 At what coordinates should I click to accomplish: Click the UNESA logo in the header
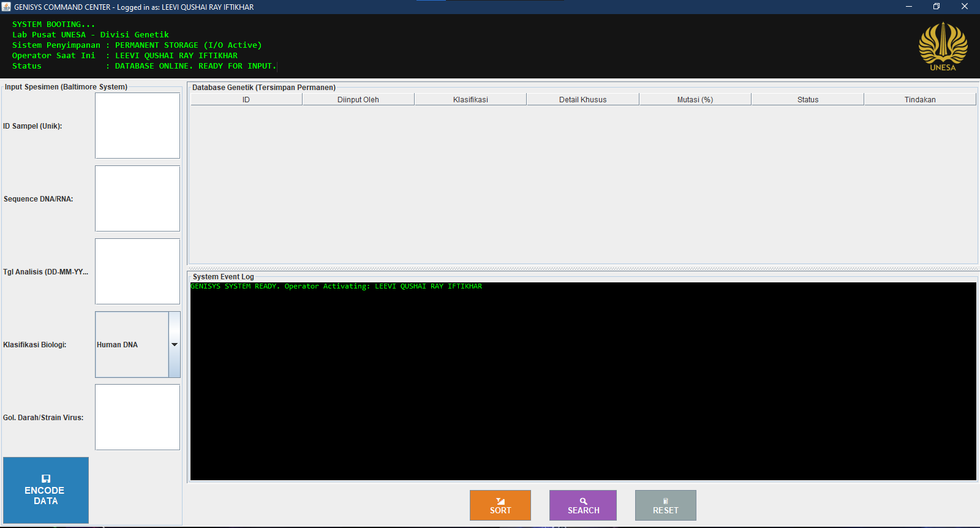pos(943,47)
